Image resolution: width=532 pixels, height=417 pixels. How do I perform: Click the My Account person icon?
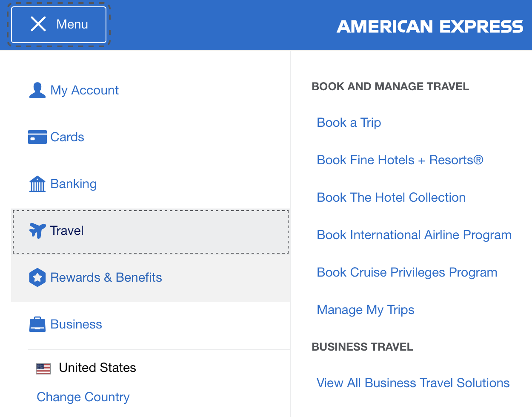37,90
